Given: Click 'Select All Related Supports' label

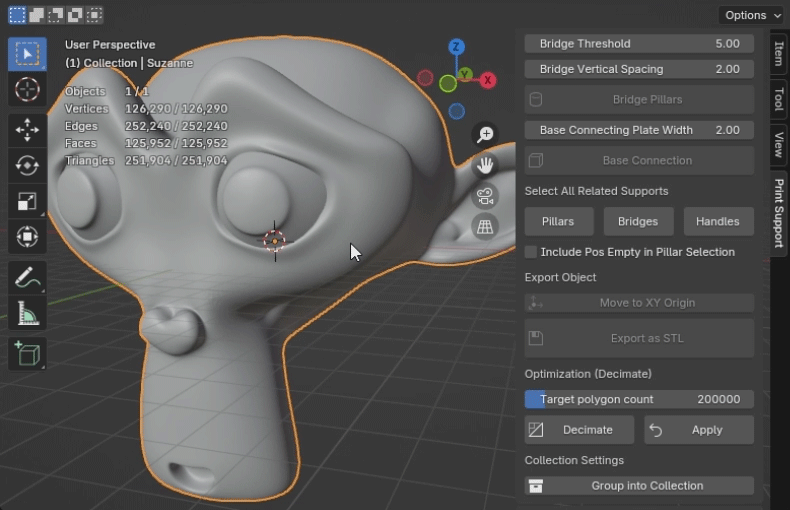Looking at the screenshot, I should [x=597, y=191].
